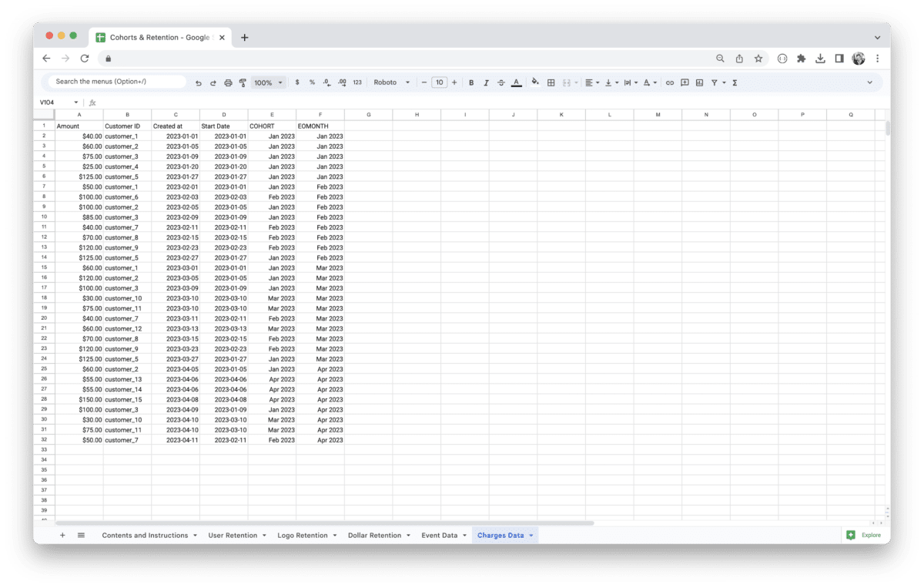Toggle bold formatting

[x=471, y=82]
